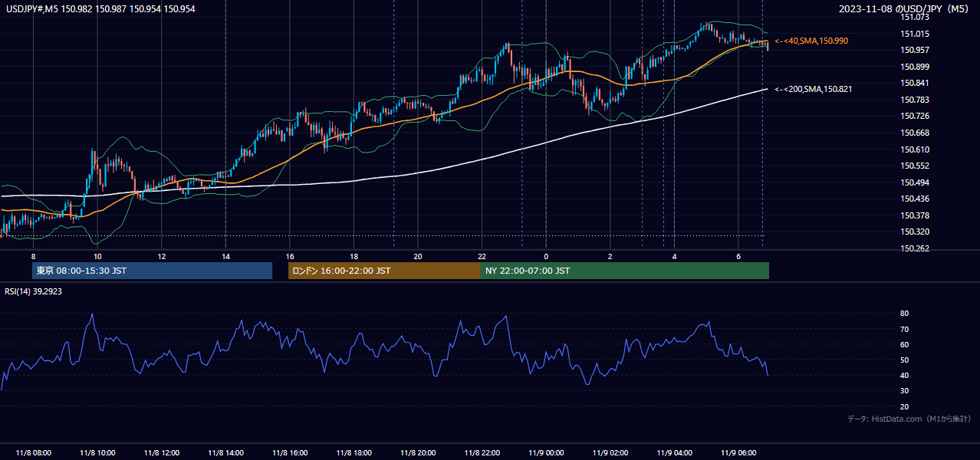
Task: Click the bottom time label 11/9 06:00
Action: (x=738, y=453)
